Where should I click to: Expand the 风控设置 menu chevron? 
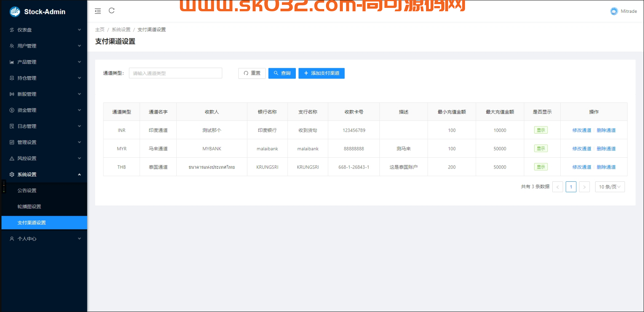coord(79,158)
